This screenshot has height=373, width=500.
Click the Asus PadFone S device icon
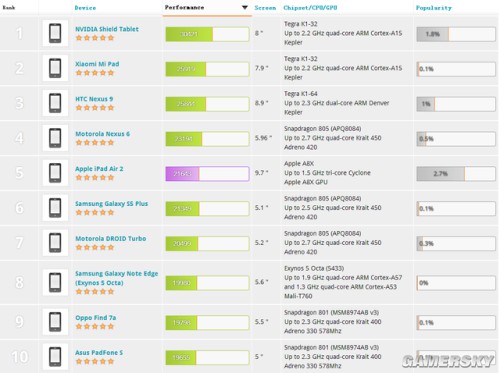tap(55, 357)
